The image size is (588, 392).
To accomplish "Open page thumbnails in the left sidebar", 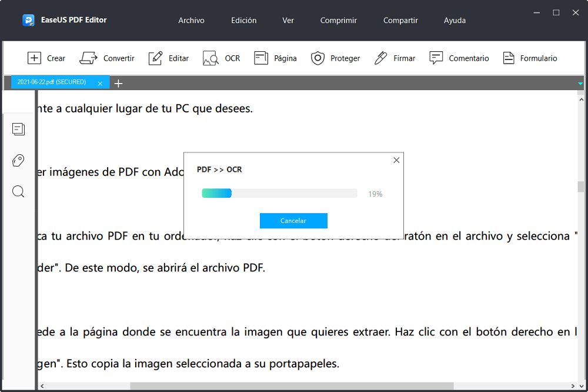I will coord(18,129).
